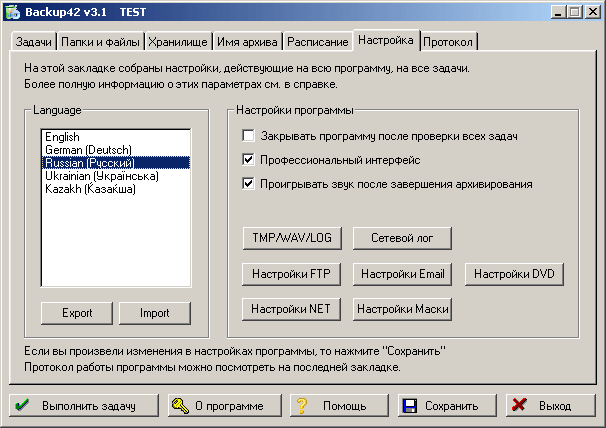Select Kazakh (Қазақша) language
The width and height of the screenshot is (606, 428).
[116, 189]
